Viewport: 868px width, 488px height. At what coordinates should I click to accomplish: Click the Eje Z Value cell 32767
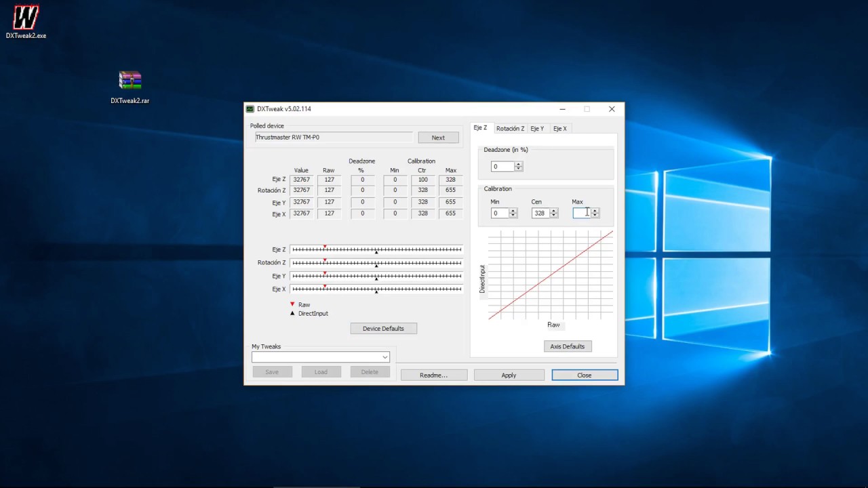[302, 180]
